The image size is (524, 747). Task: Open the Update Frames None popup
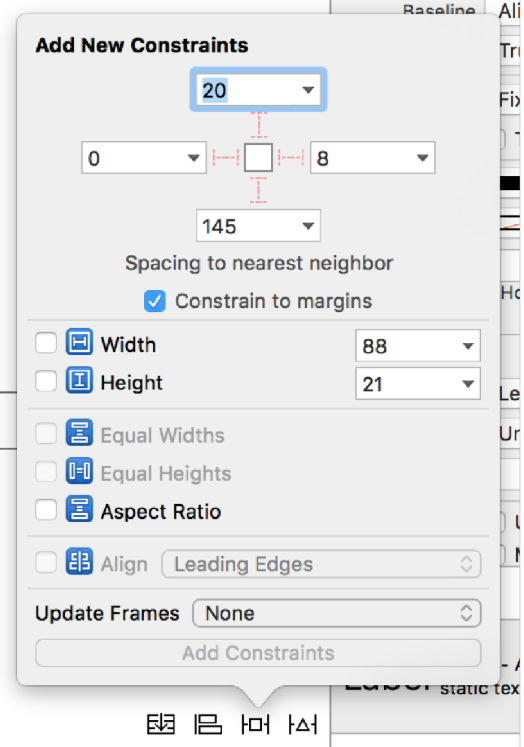coord(337,613)
